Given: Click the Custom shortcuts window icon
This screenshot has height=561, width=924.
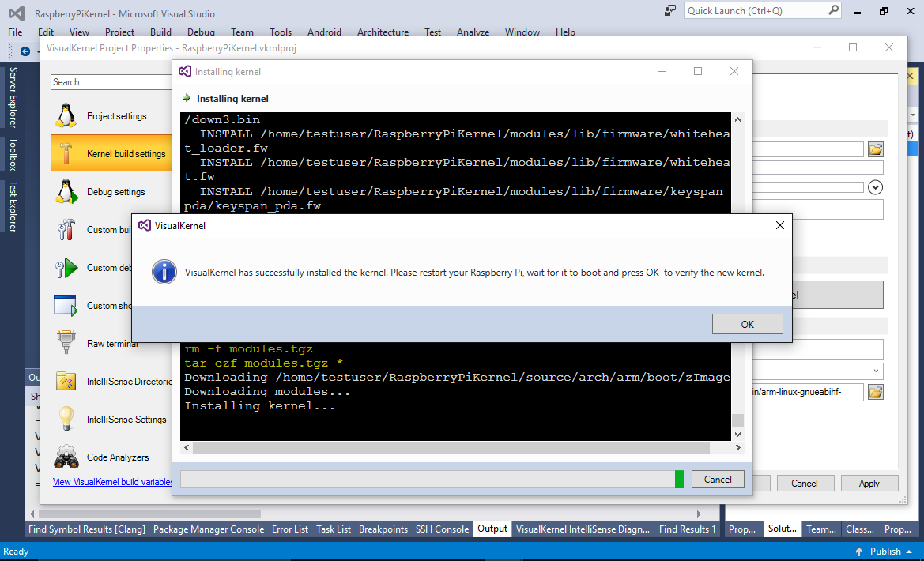Looking at the screenshot, I should (66, 305).
